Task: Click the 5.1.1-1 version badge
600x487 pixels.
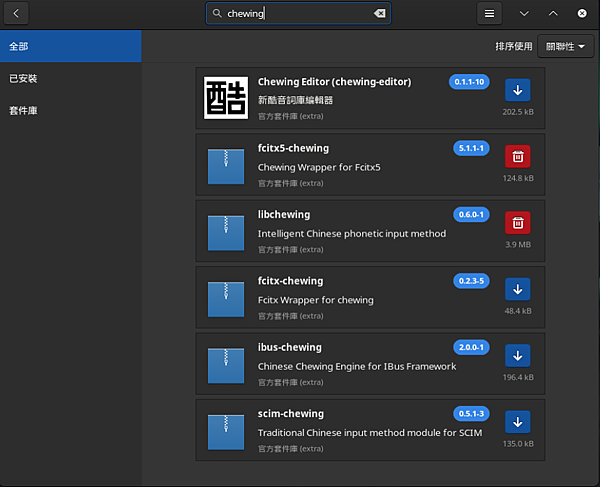Action: tap(471, 148)
